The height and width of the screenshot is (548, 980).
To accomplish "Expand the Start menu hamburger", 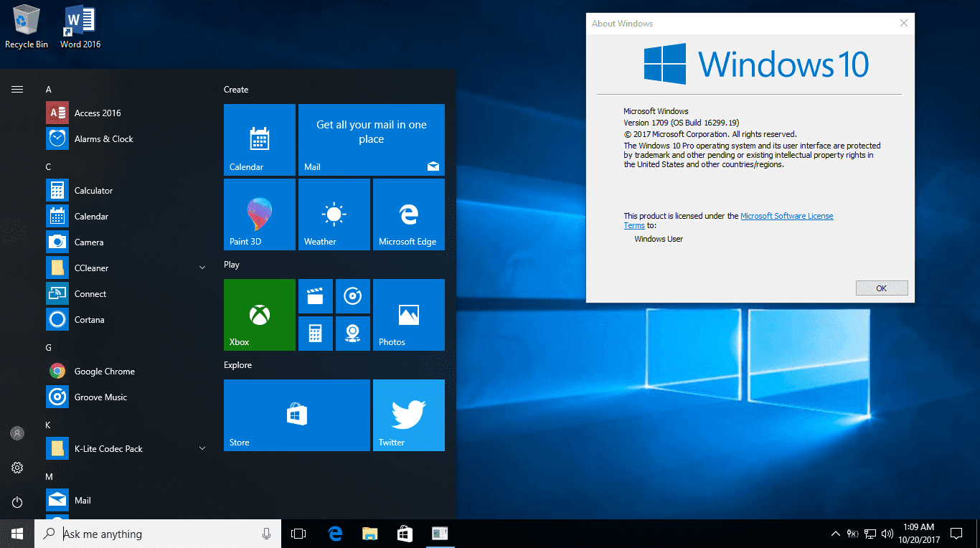I will tap(17, 90).
